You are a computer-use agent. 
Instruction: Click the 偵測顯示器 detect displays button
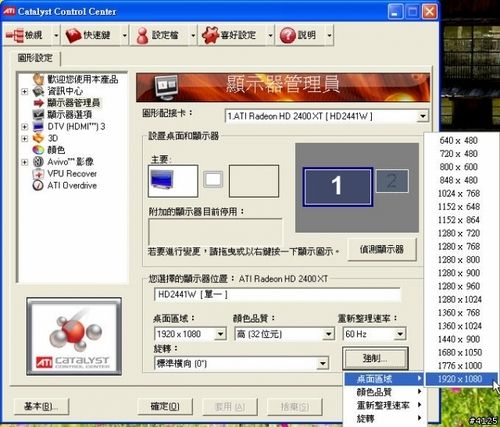click(382, 249)
